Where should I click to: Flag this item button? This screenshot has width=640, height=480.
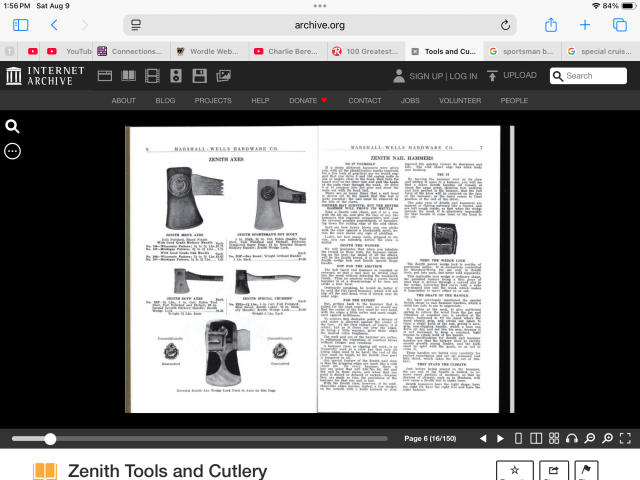tap(586, 471)
